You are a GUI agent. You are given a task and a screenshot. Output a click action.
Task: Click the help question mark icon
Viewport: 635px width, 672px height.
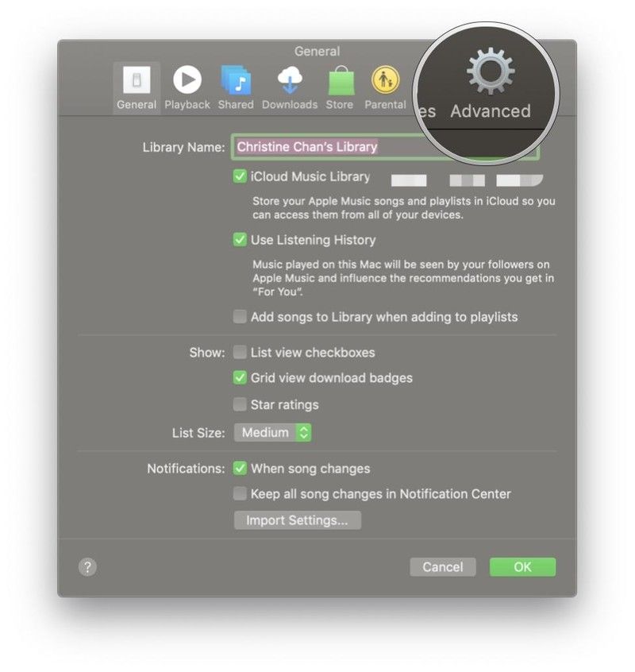88,567
